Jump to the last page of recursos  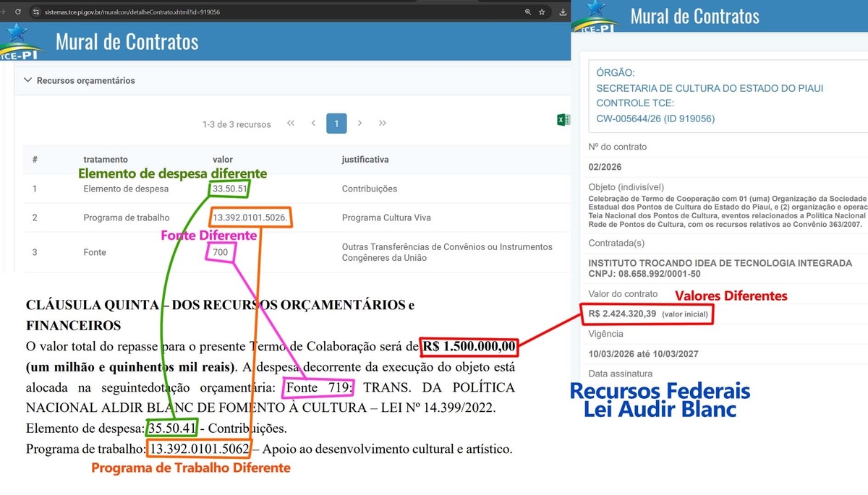pyautogui.click(x=383, y=124)
